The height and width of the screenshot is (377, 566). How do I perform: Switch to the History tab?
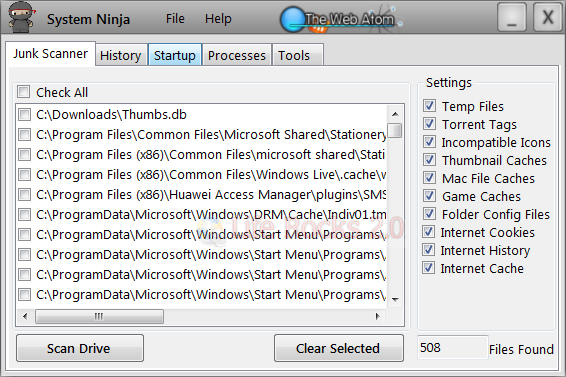pos(121,55)
